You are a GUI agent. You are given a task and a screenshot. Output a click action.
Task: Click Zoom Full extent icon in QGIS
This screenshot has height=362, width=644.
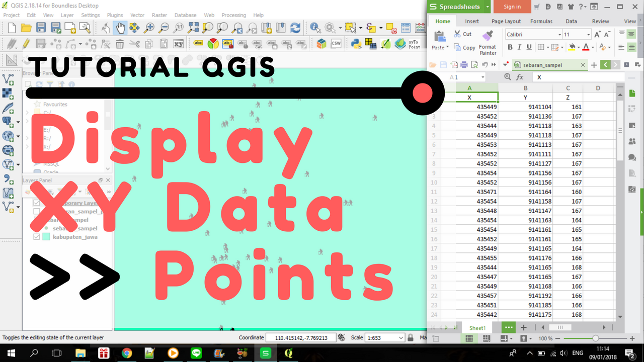193,28
